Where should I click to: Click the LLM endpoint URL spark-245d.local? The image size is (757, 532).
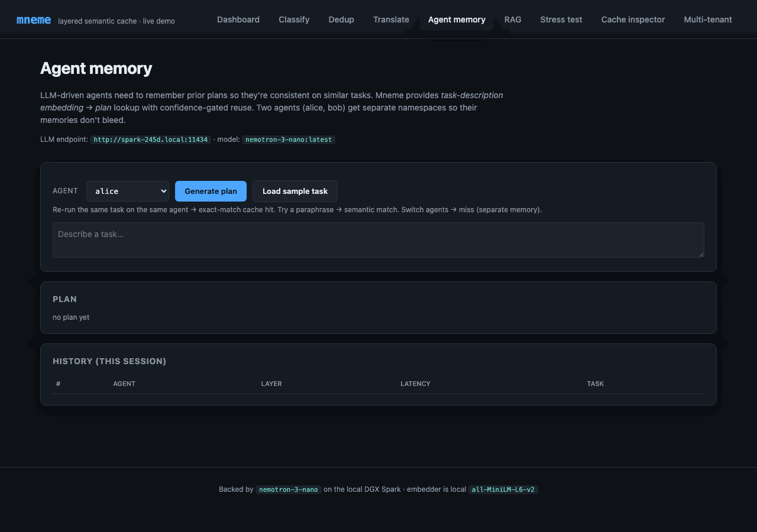click(151, 140)
